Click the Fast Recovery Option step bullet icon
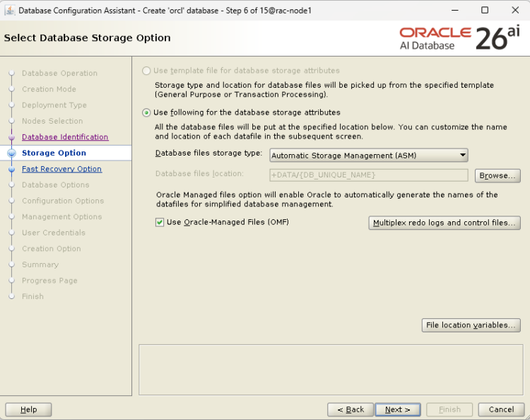Screen dimensions: 530x420 pyautogui.click(x=12, y=169)
